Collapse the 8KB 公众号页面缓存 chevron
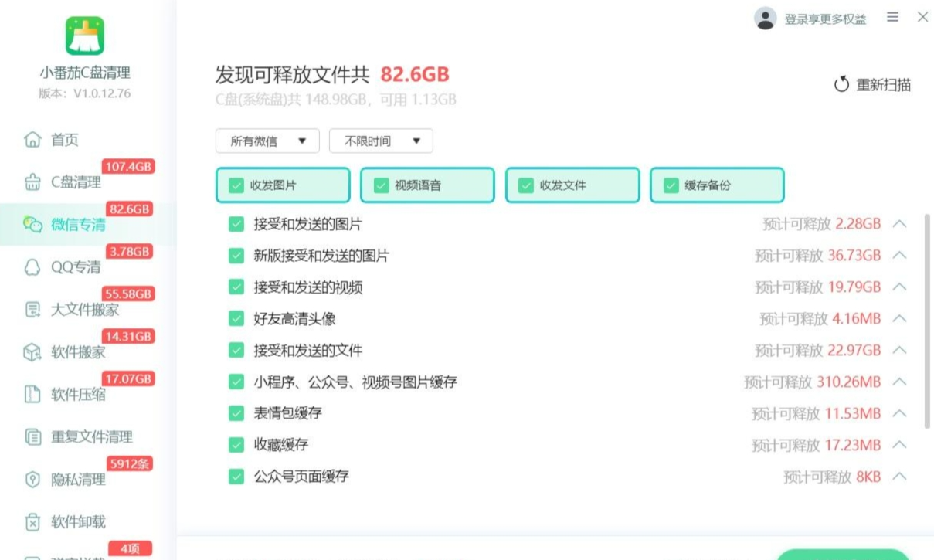This screenshot has height=560, width=934. [899, 477]
